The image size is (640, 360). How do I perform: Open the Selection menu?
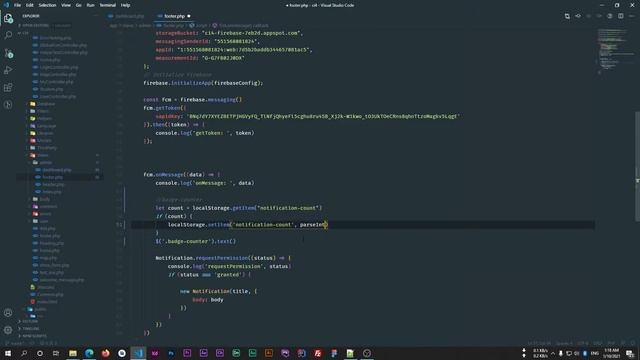tap(47, 5)
